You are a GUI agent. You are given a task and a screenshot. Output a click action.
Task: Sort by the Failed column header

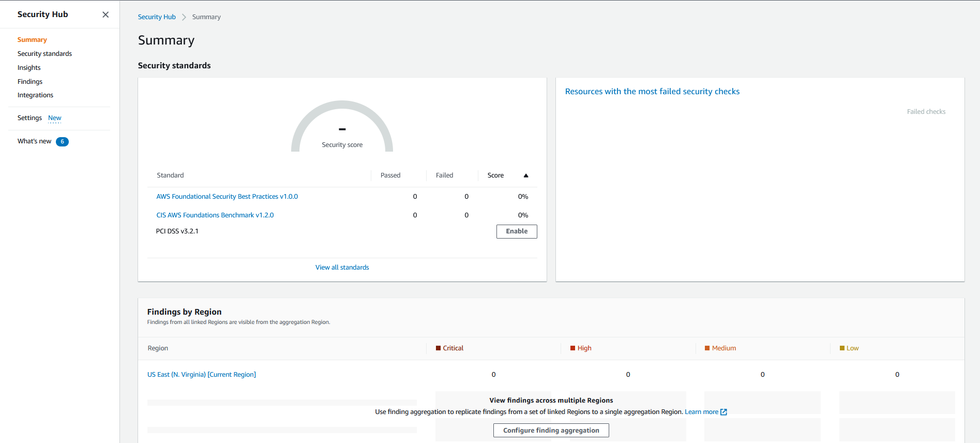coord(444,175)
